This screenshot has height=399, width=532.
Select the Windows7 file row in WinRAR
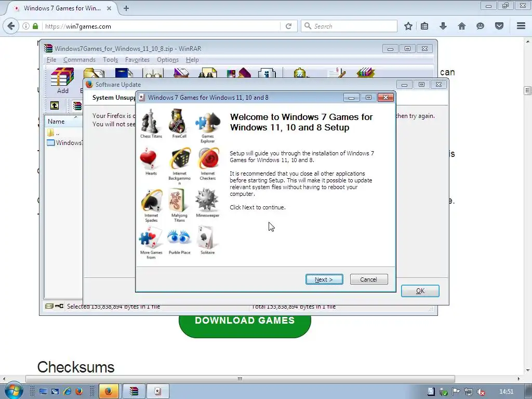pos(64,142)
